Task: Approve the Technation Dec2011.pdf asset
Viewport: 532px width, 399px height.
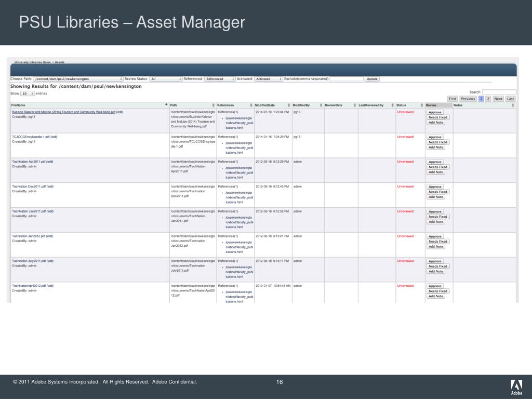Action: [435, 187]
